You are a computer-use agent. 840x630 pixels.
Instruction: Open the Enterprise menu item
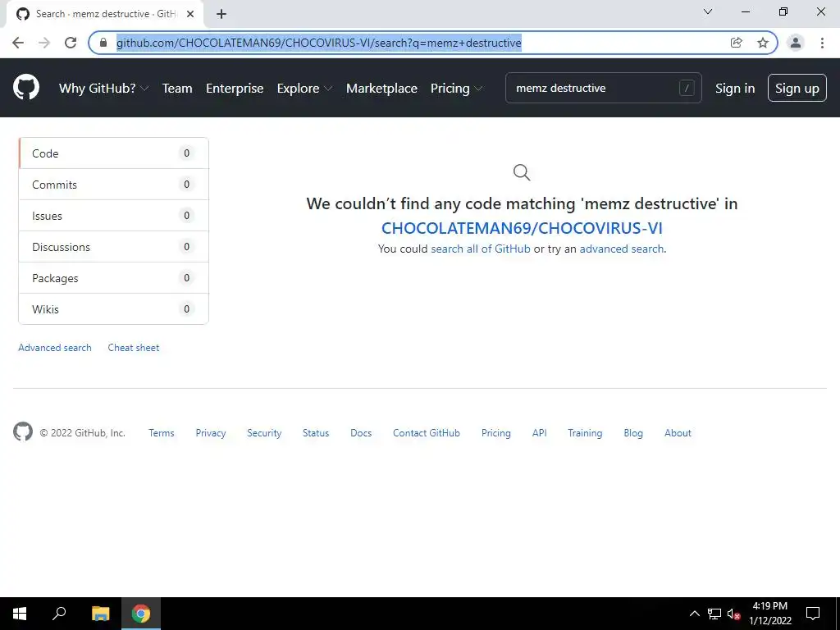pos(235,89)
